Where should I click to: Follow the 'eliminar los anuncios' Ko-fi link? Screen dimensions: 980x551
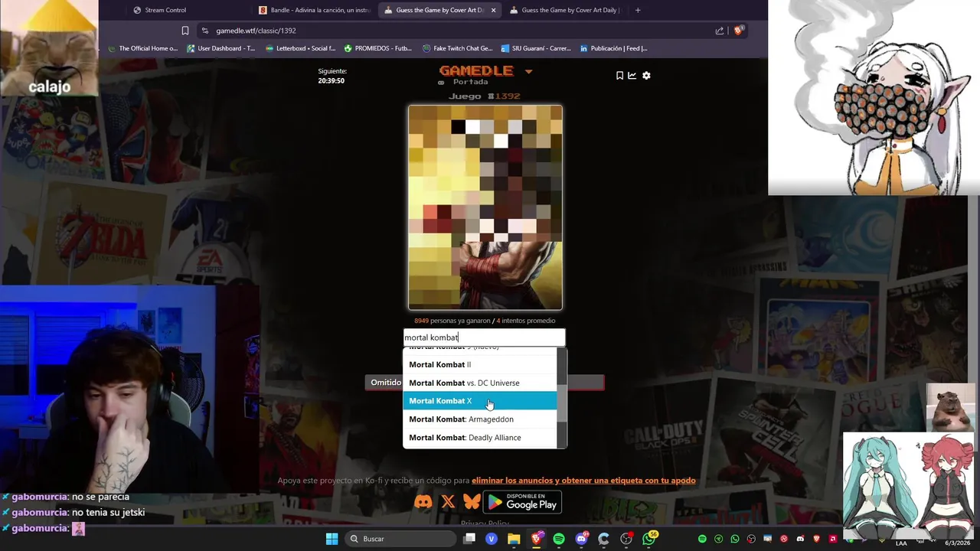pos(583,481)
